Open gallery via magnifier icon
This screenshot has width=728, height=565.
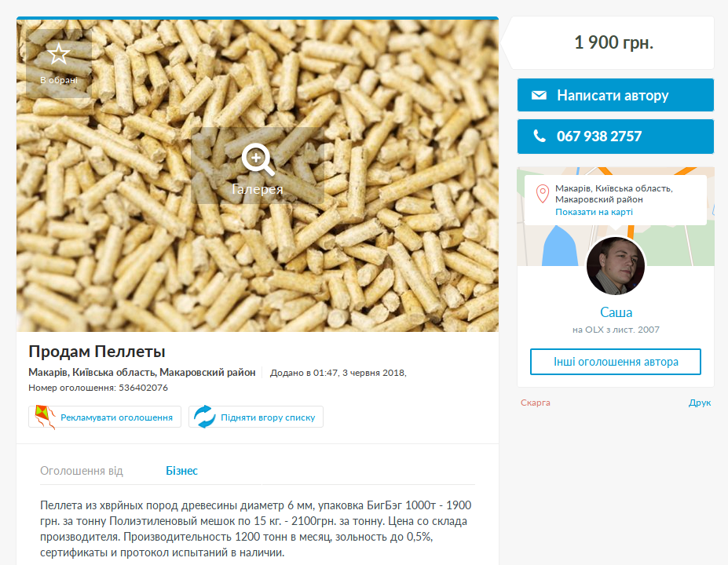[x=258, y=159]
